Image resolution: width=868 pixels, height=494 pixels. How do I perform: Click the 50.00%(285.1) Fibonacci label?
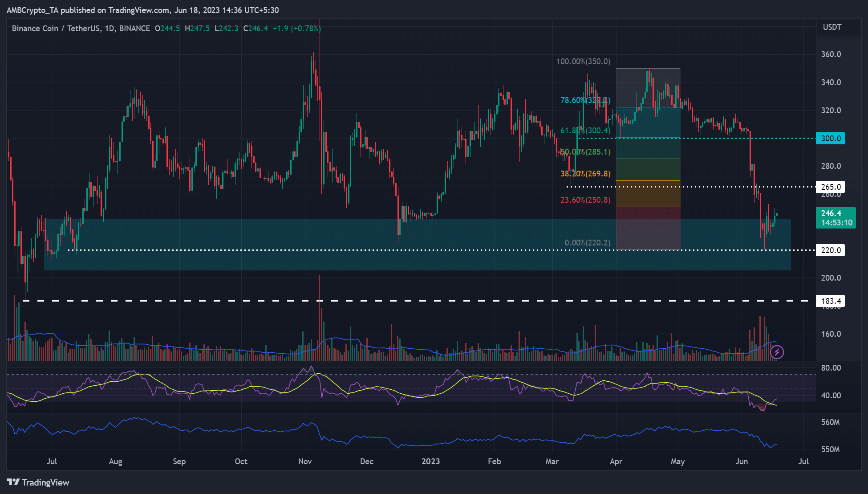(585, 152)
